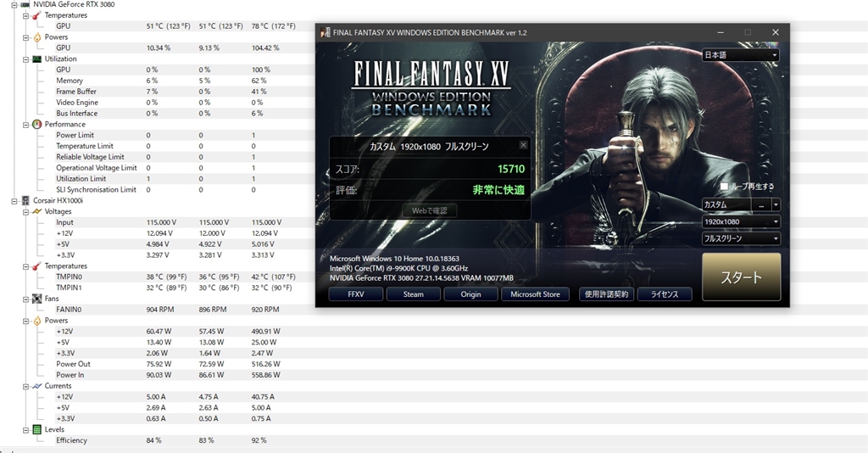The height and width of the screenshot is (453, 868).
Task: Click the Utilization chip icon
Action: tap(37, 59)
